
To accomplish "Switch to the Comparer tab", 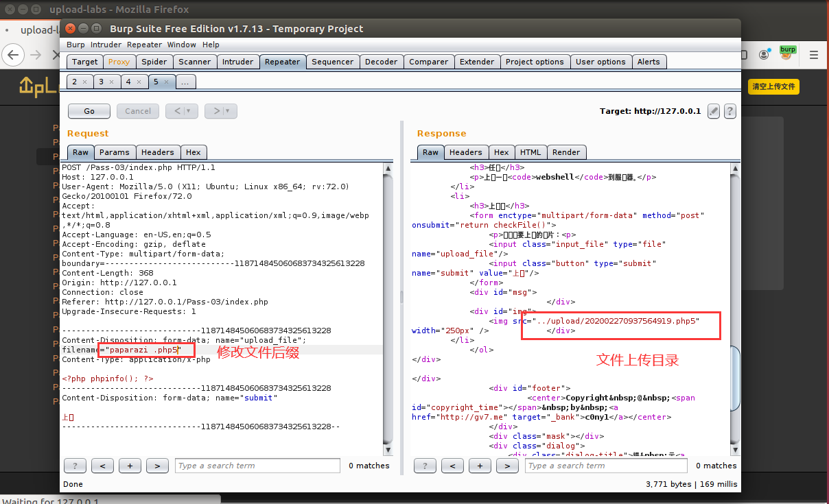I will tap(428, 62).
